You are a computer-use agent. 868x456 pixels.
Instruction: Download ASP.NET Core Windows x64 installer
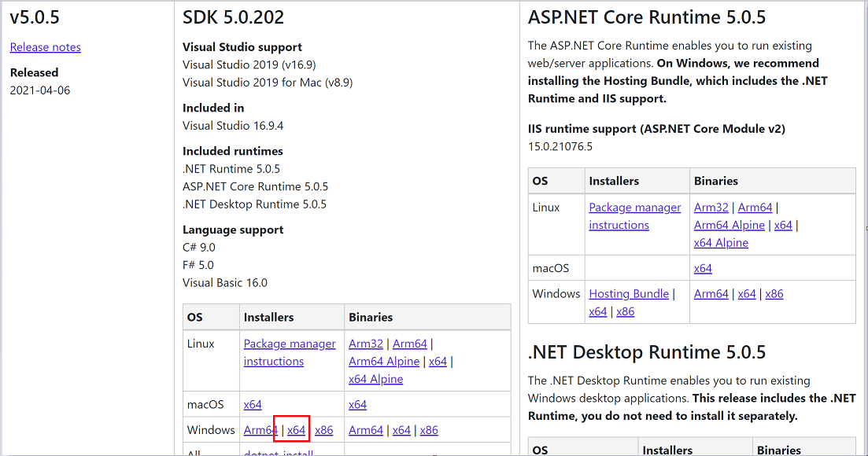point(598,311)
